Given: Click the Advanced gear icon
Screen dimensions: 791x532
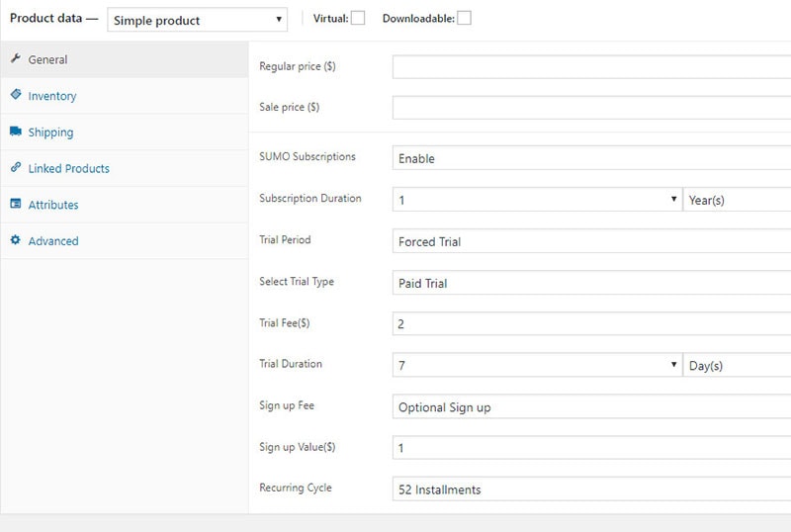Looking at the screenshot, I should point(16,240).
